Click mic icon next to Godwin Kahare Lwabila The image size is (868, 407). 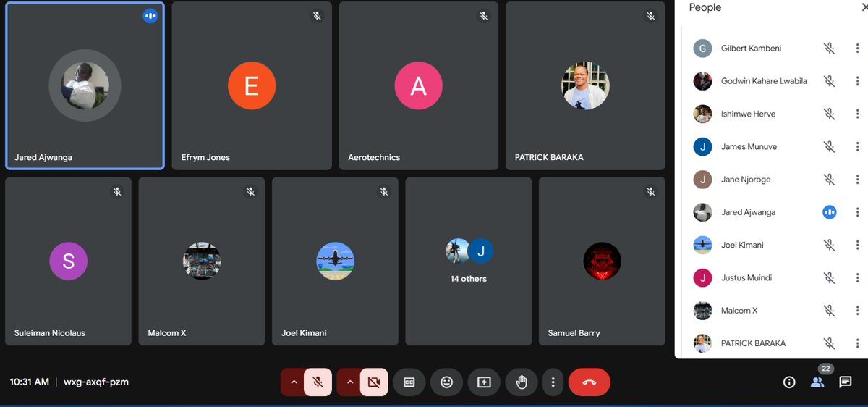pyautogui.click(x=829, y=81)
